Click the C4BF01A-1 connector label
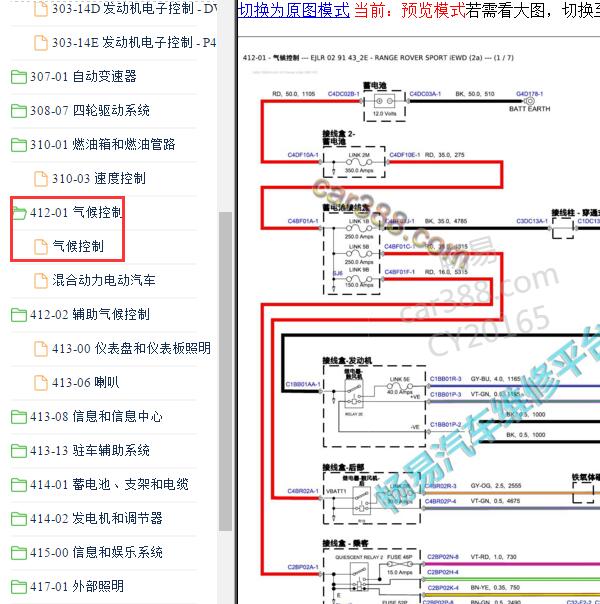 click(x=303, y=221)
